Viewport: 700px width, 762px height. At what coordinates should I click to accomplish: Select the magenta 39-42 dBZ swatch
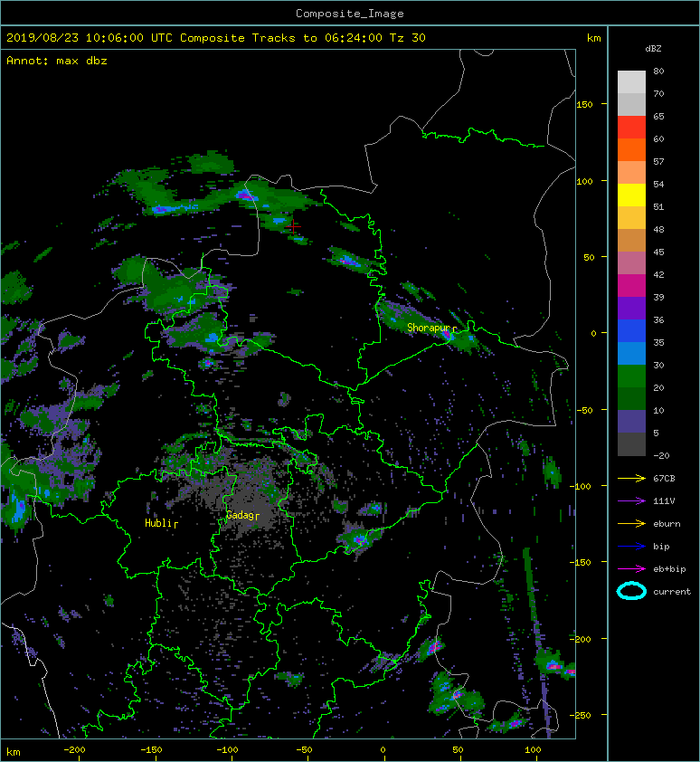631,285
